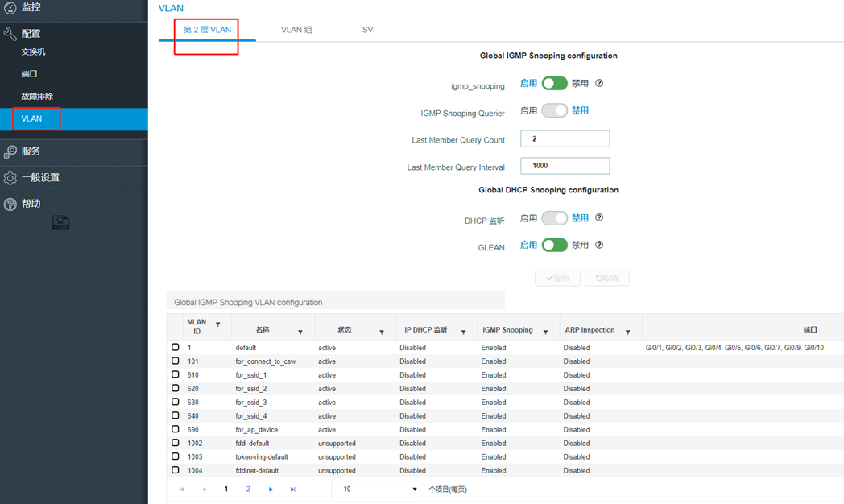Click help icon beside DHCP 监听 toggle

pyautogui.click(x=599, y=218)
